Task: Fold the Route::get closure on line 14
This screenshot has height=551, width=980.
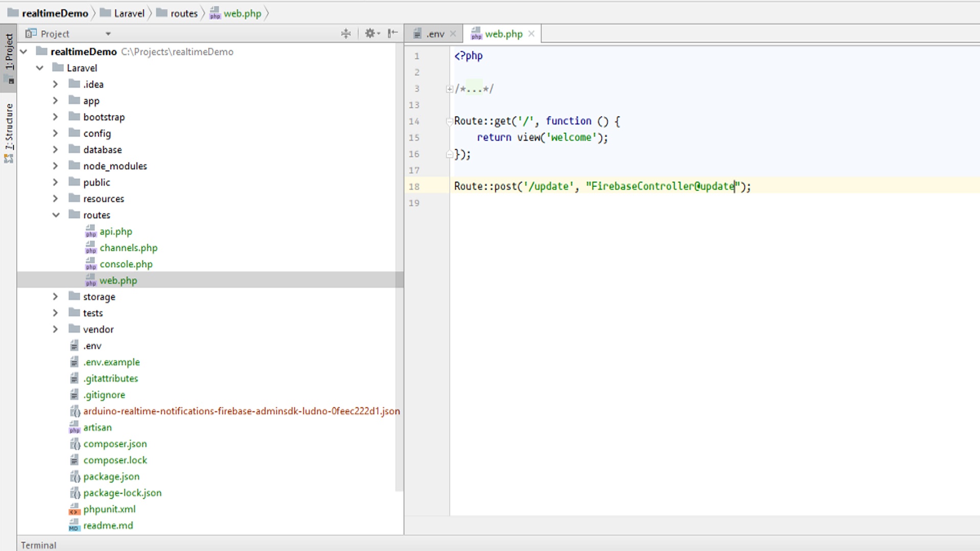Action: (449, 121)
